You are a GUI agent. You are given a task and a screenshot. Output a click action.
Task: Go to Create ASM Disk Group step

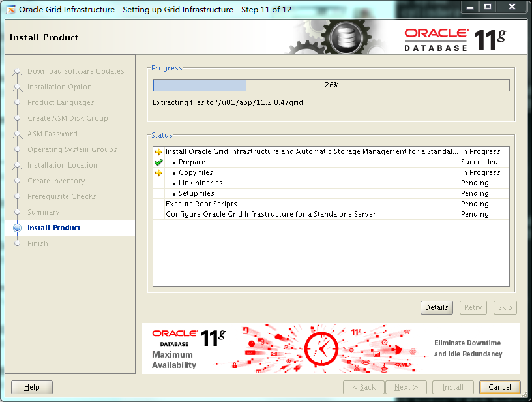click(x=68, y=118)
